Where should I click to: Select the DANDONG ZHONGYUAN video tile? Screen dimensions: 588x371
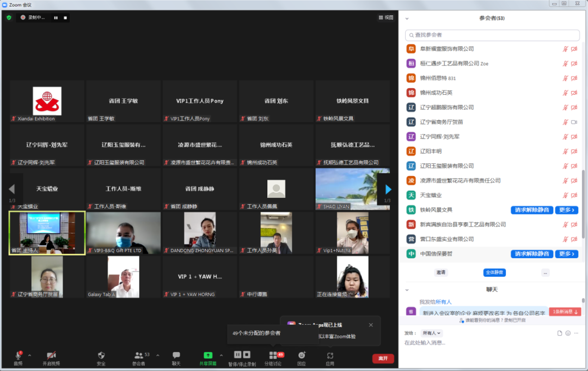pos(200,233)
